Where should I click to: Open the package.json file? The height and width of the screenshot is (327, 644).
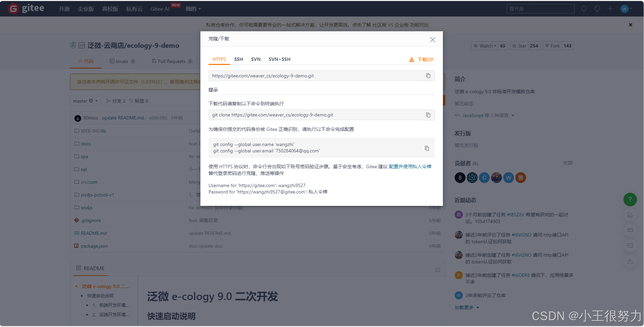click(94, 246)
